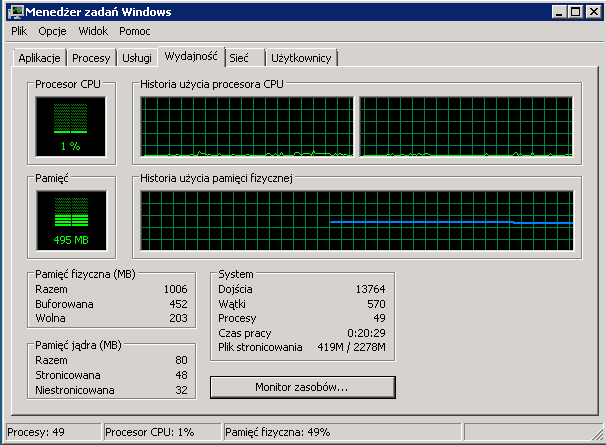Screen dimensions: 606x445
Task: Click the CPU usage gauge showing 1 %
Action: (x=70, y=127)
